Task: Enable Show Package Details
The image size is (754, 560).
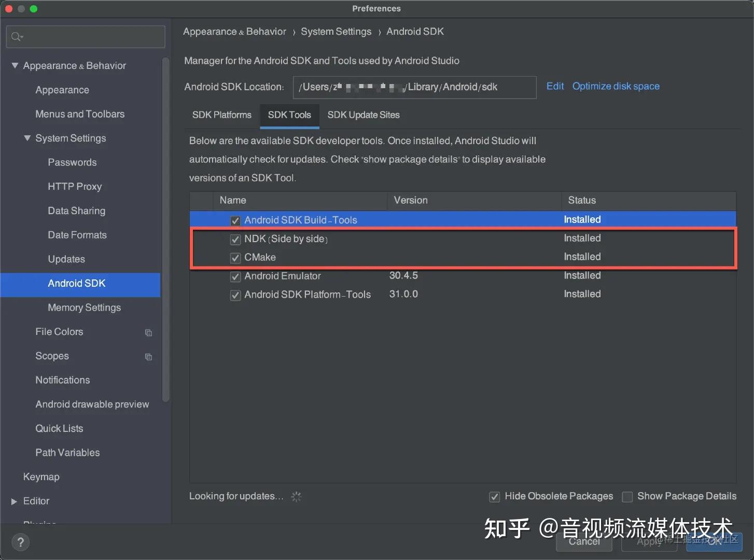Action: tap(627, 497)
